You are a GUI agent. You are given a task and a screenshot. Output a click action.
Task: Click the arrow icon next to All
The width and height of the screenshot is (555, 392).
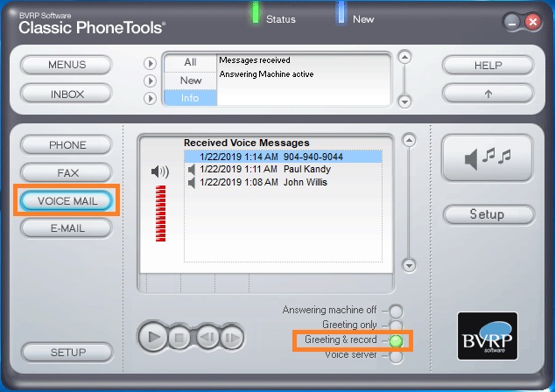(x=150, y=64)
